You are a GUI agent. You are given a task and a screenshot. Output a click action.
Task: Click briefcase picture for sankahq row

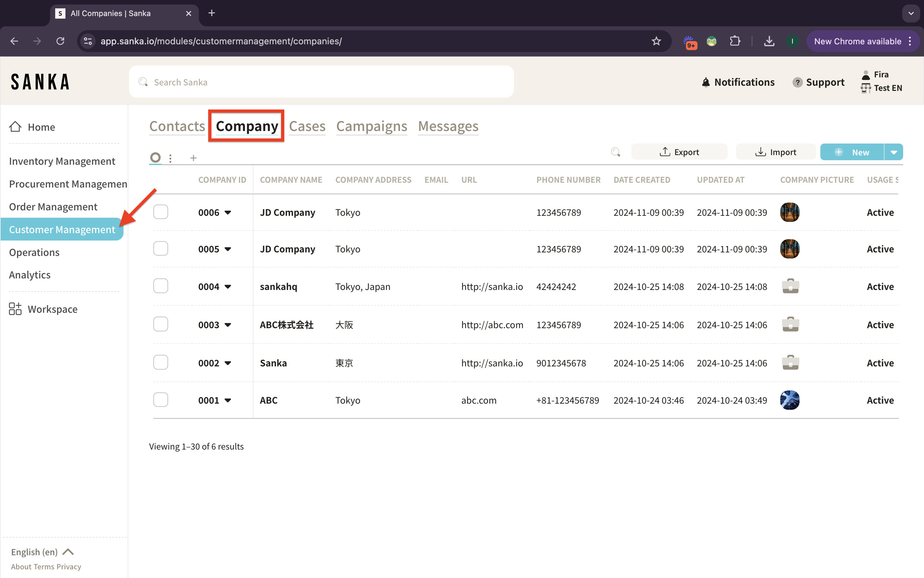pos(790,286)
